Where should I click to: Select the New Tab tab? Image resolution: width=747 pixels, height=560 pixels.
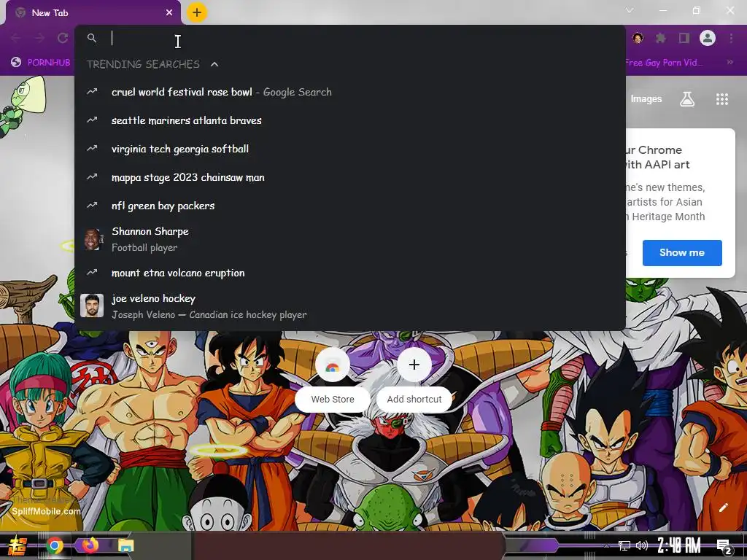[x=93, y=13]
